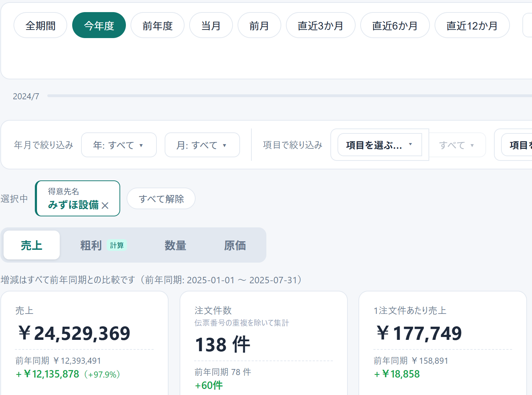
Task: Click the 138 件 order count
Action: [x=223, y=344]
